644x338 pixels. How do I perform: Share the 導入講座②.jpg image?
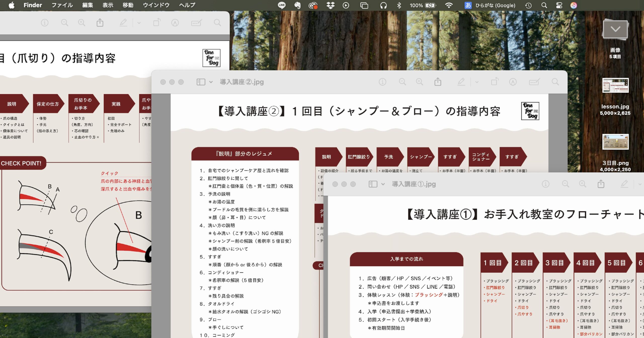coord(438,81)
